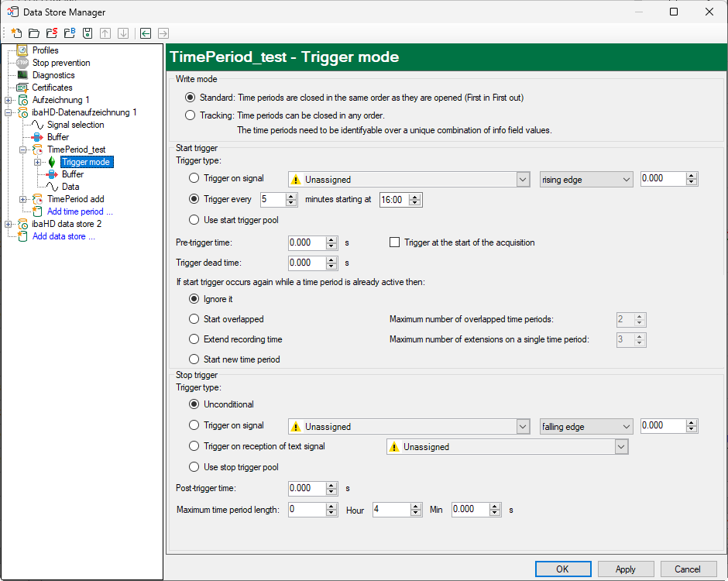The image size is (728, 581).
Task: Click the green back arrow toolbar icon
Action: [x=146, y=33]
